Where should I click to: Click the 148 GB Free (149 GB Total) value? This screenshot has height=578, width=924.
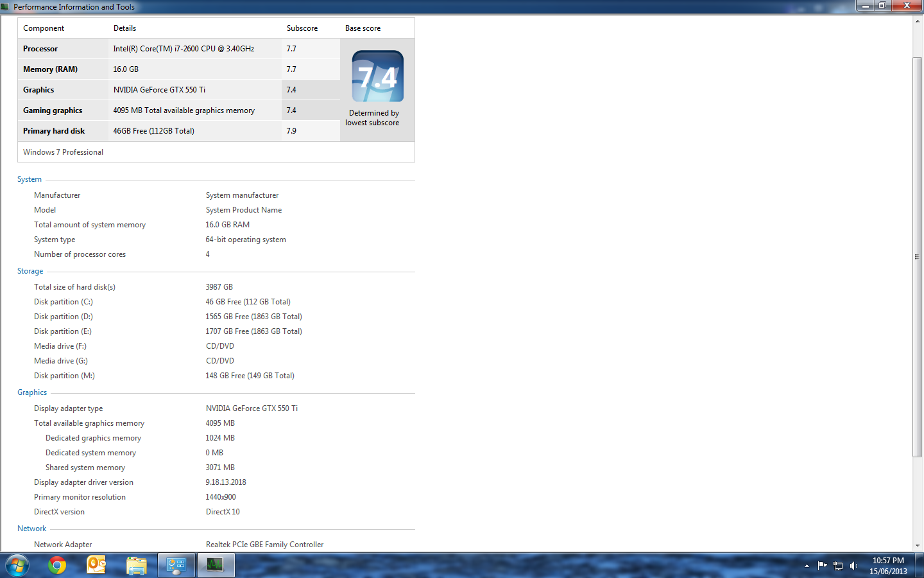coord(250,376)
